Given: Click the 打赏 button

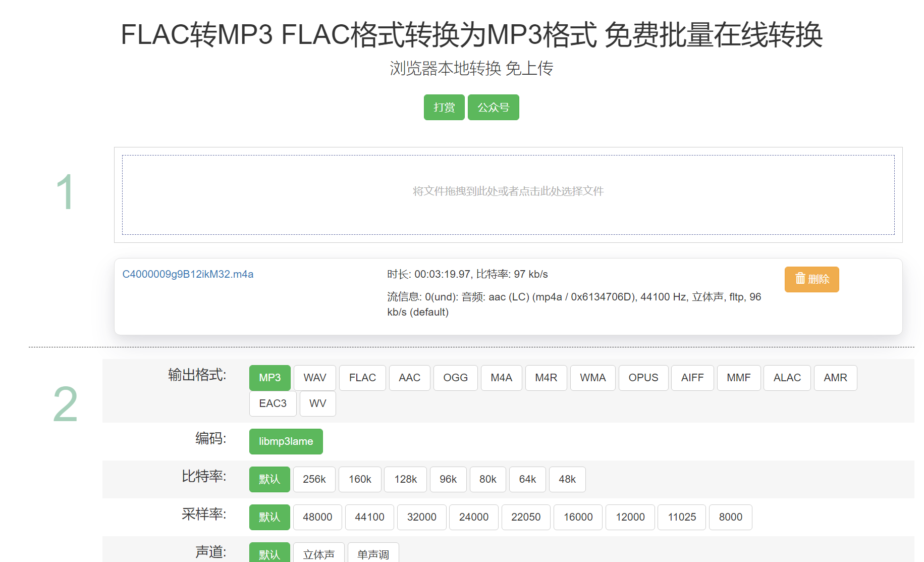Looking at the screenshot, I should tap(444, 107).
